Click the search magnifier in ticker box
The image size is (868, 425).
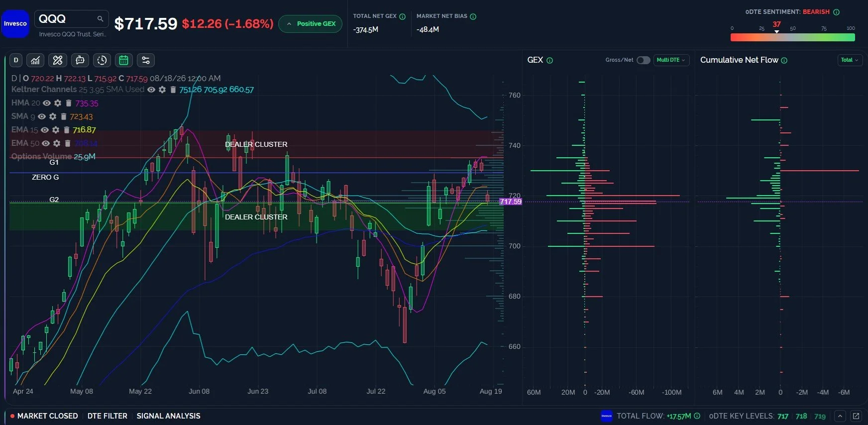[x=100, y=19]
